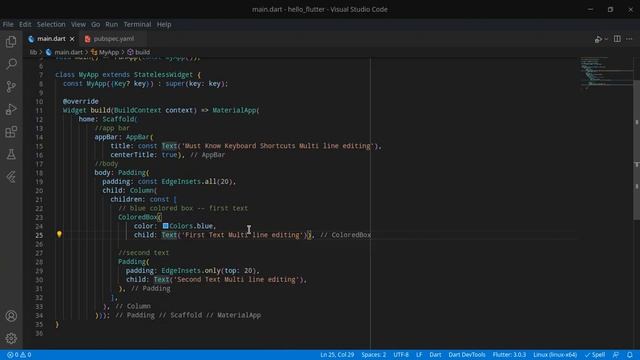This screenshot has height=360, width=640.
Task: Open the Edit menu
Action: point(25,24)
